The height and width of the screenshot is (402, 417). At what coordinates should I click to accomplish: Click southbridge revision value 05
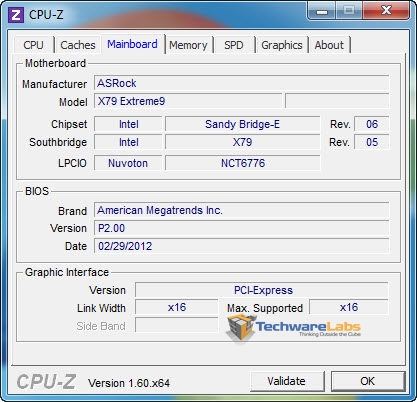[372, 142]
